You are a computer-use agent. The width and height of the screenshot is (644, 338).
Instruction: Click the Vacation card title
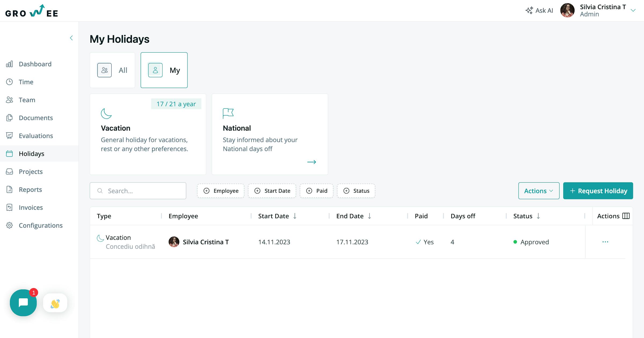click(116, 128)
